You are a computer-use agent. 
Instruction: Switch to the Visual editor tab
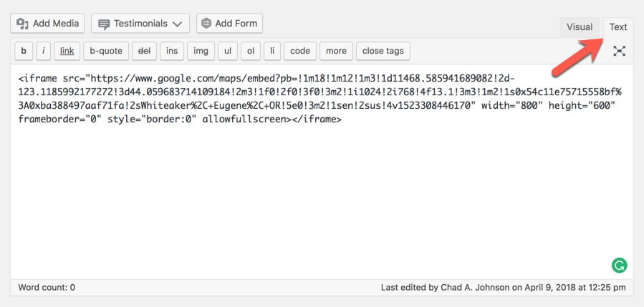(x=580, y=27)
